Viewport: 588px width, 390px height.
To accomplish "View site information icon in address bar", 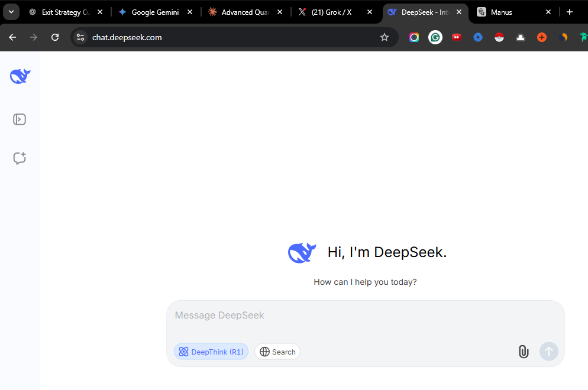I will pos(80,37).
